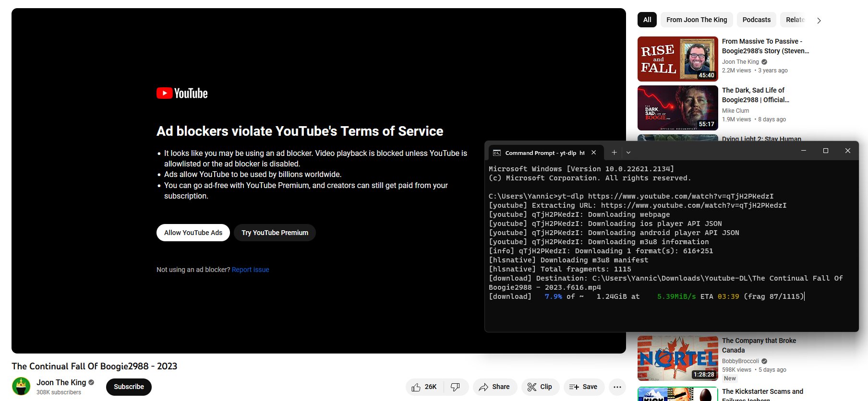The height and width of the screenshot is (401, 868).
Task: Open a new terminal tab with plus
Action: [x=614, y=153]
